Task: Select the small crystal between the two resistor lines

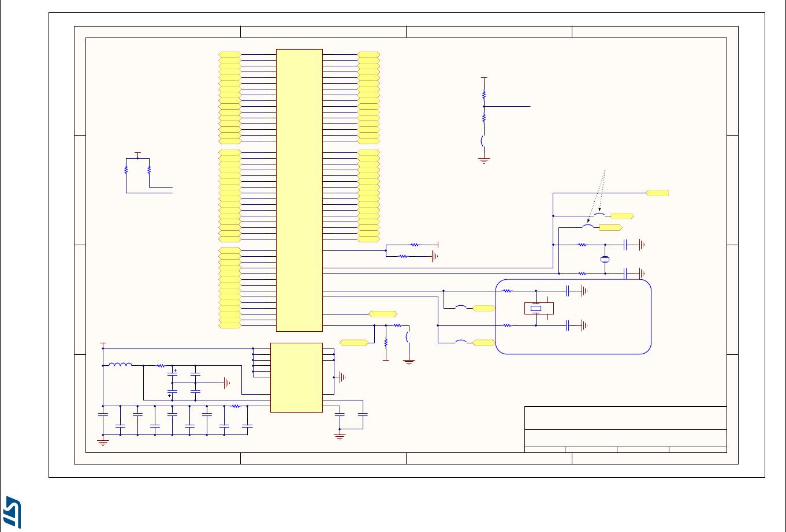Action: pos(605,259)
